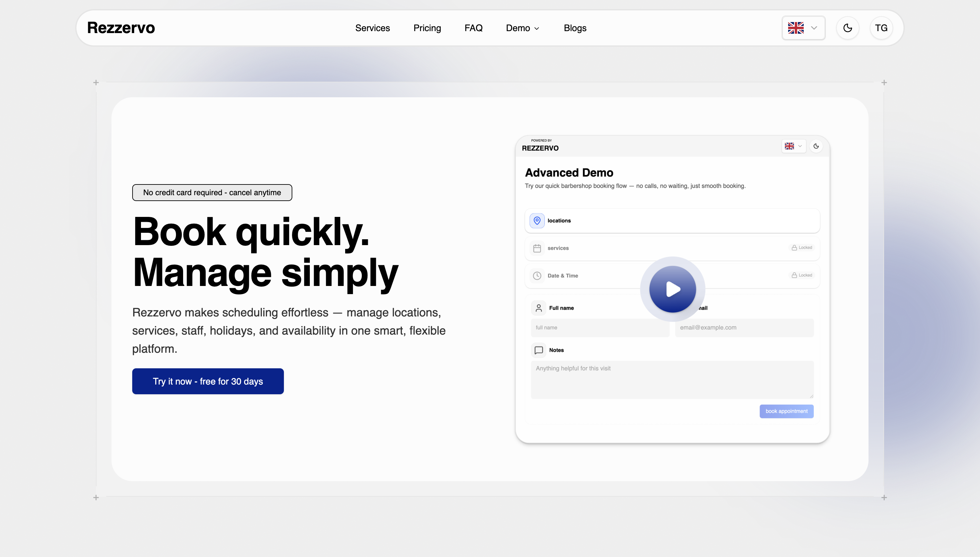Click the Rezzervo makes scheduling effortless paragraph
Image resolution: width=980 pixels, height=557 pixels.
289,330
